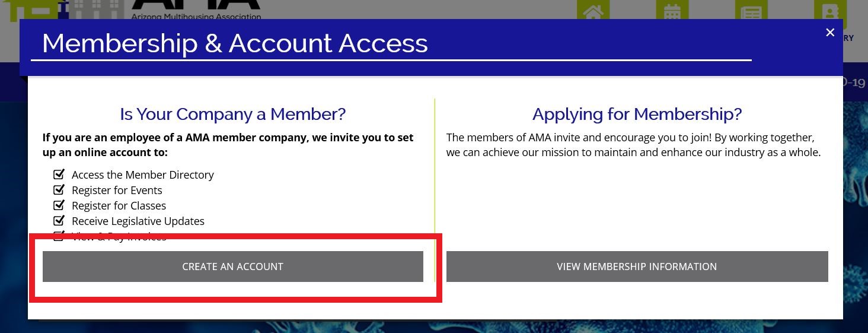This screenshot has height=333, width=868.
Task: Close the Membership & Account Access dialog
Action: [830, 33]
